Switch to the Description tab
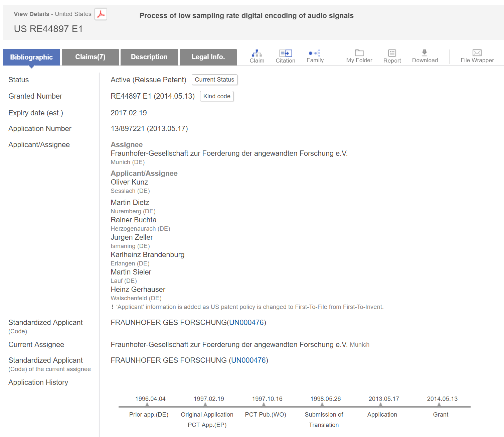The image size is (504, 437). point(149,57)
